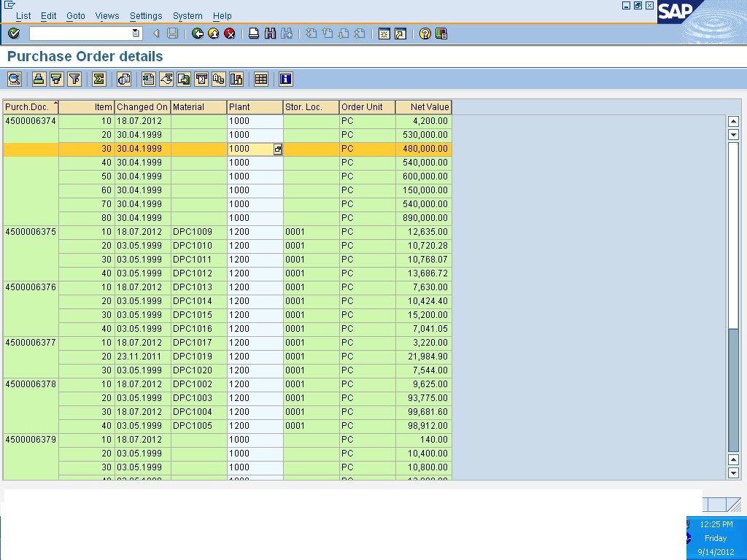
Task: Click net value 21,984.90 cell
Action: [x=424, y=357]
